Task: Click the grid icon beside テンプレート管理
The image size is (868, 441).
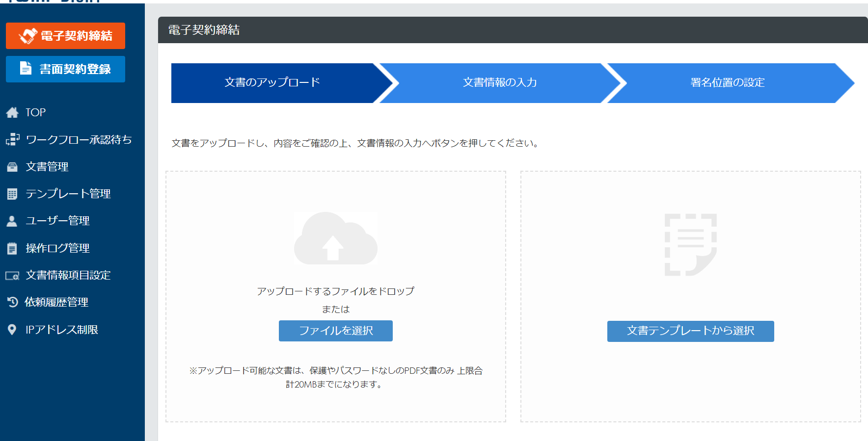Action: [12, 194]
